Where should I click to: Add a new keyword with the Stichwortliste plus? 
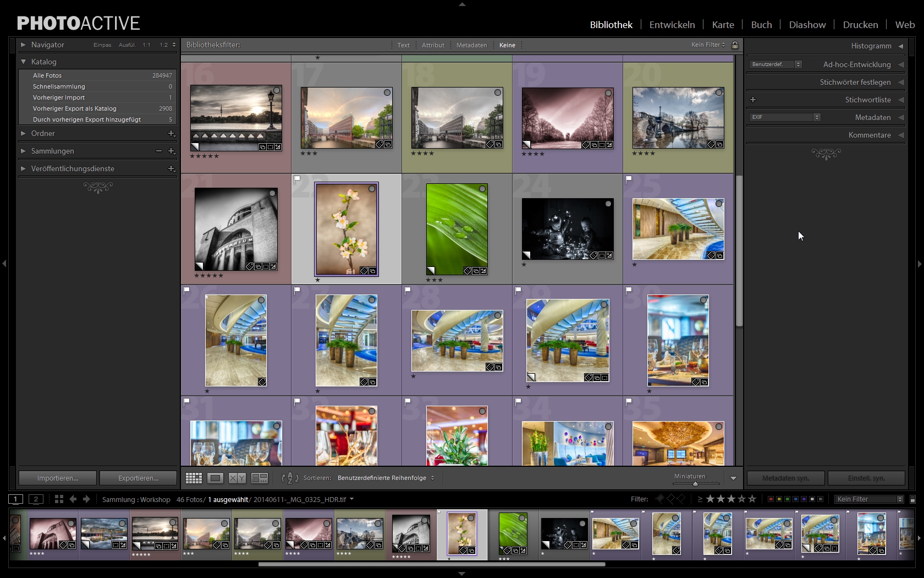pos(753,100)
